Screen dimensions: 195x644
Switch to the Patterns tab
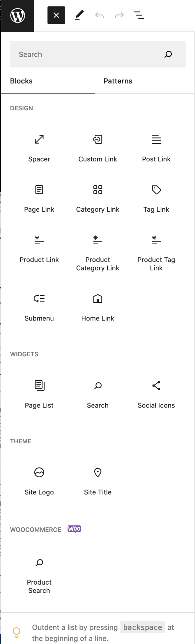pyautogui.click(x=118, y=81)
